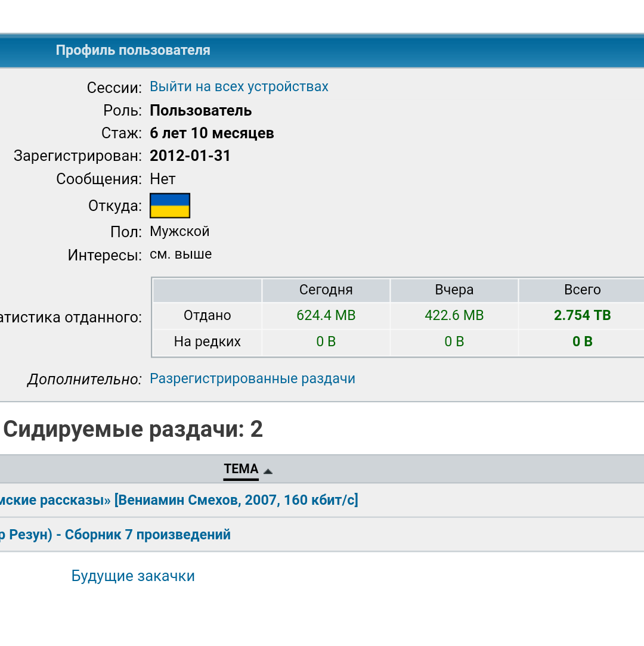Click the 'Сидируемые раздачи: 2' heading
644x646 pixels.
(x=133, y=429)
